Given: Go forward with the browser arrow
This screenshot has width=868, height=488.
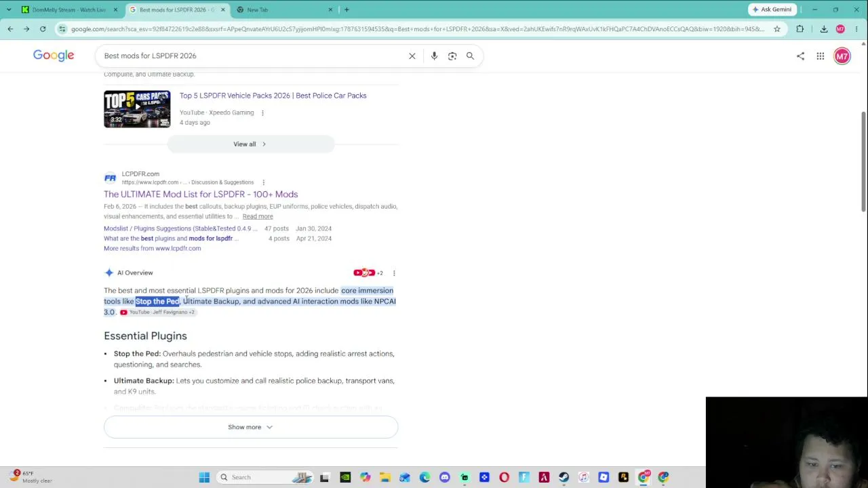Looking at the screenshot, I should click(26, 29).
